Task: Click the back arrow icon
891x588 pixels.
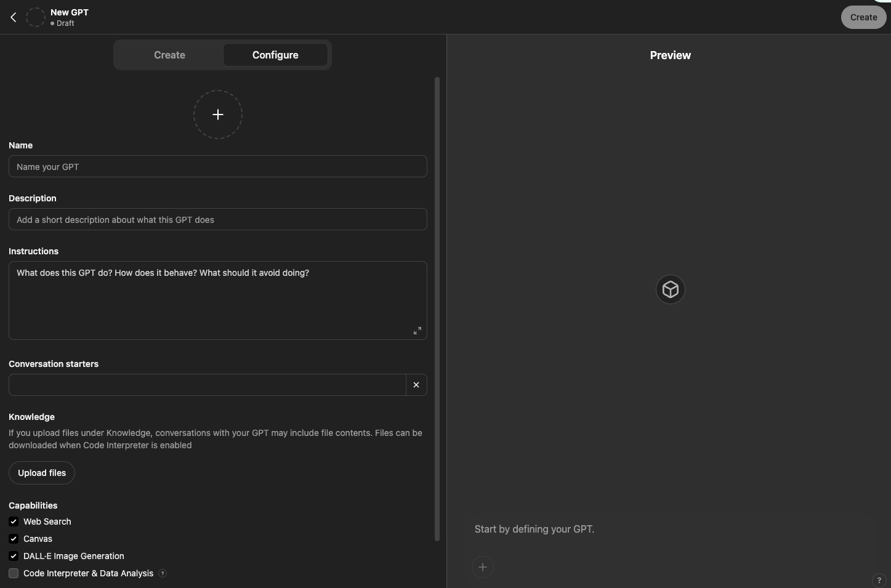Action: pyautogui.click(x=14, y=17)
